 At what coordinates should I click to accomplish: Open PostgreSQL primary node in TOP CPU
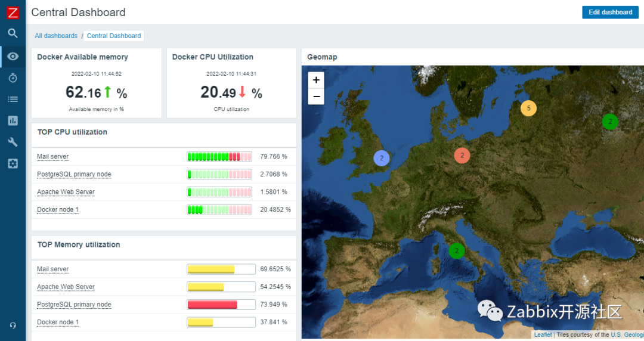[x=74, y=174]
